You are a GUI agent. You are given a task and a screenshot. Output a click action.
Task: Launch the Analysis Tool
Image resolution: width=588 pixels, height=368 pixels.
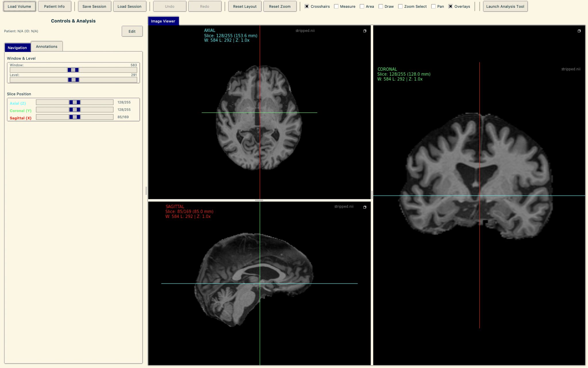click(505, 6)
